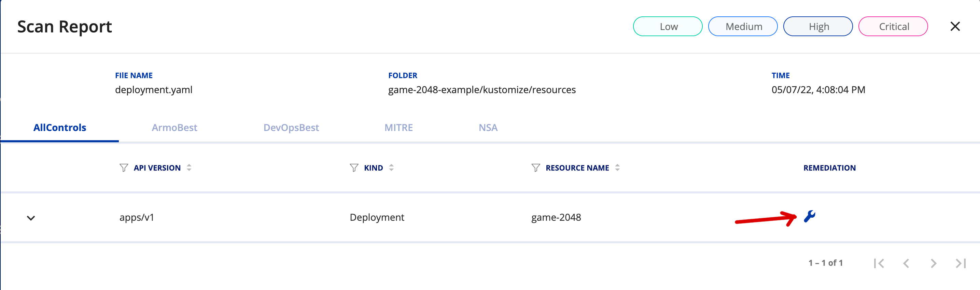Click the KIND column header
Screen dimensions: 980x290
click(x=373, y=168)
